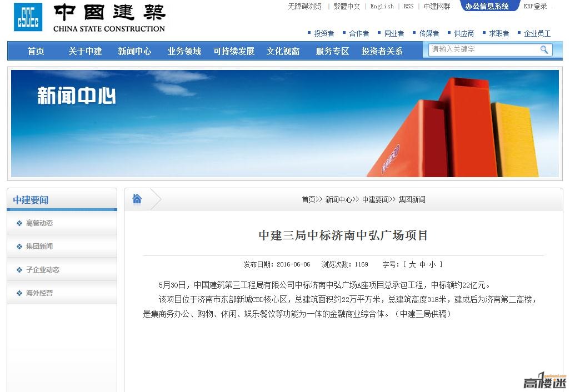Open the 企业员工 audience link
Viewport: 570px width, 392px height.
pyautogui.click(x=537, y=33)
